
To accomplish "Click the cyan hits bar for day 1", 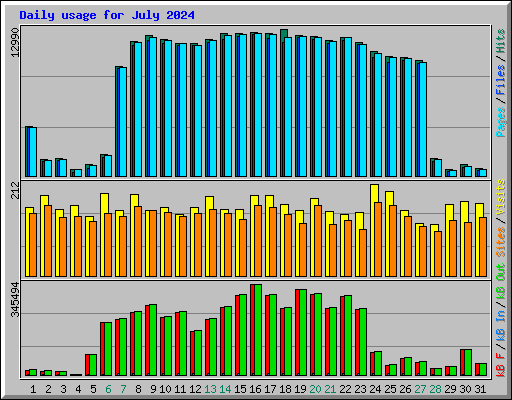I will (x=33, y=152).
